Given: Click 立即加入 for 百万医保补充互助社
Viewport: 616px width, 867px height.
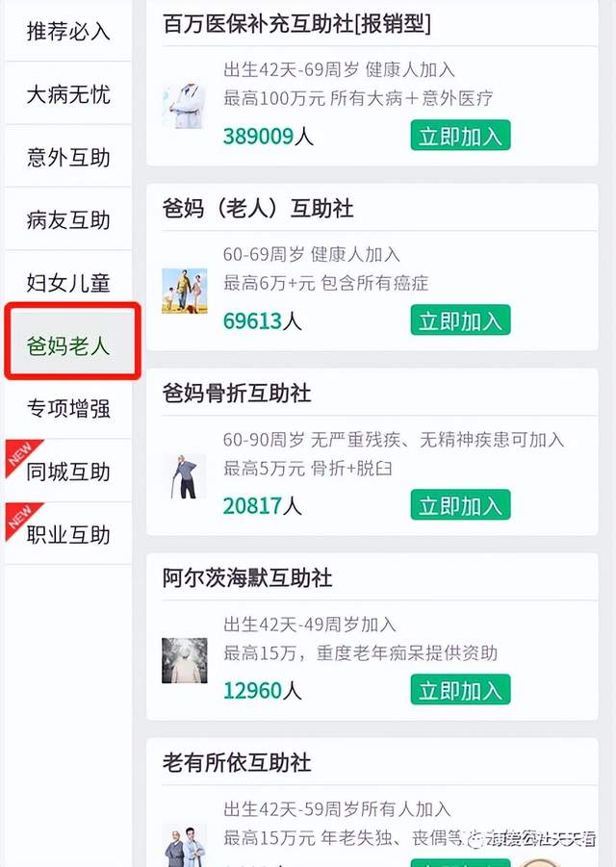Looking at the screenshot, I should [460, 136].
